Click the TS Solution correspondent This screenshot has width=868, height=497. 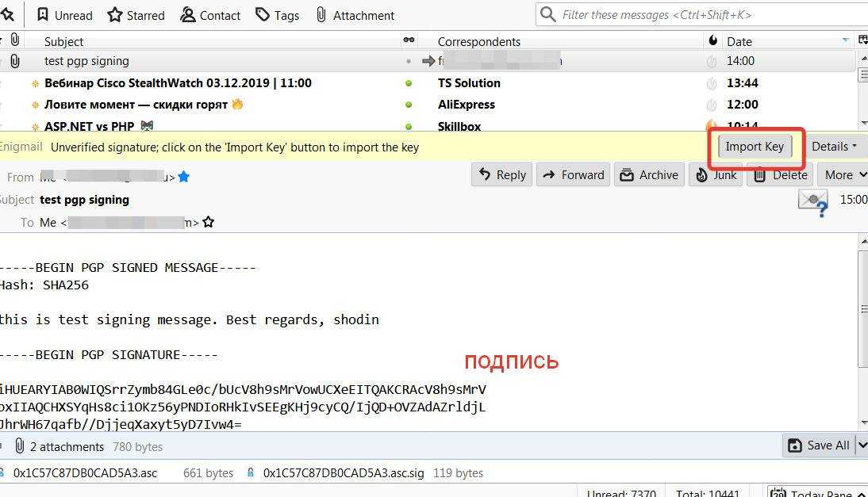tap(469, 83)
